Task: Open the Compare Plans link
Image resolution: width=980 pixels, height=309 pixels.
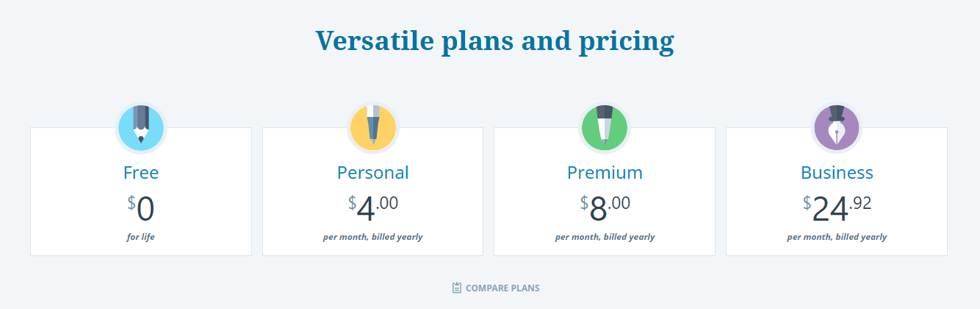Action: coord(496,288)
